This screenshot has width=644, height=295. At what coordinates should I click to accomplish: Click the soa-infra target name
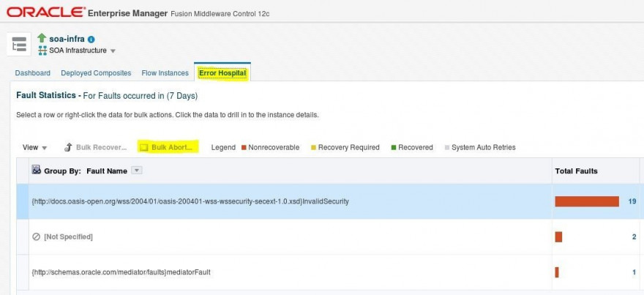(x=67, y=39)
